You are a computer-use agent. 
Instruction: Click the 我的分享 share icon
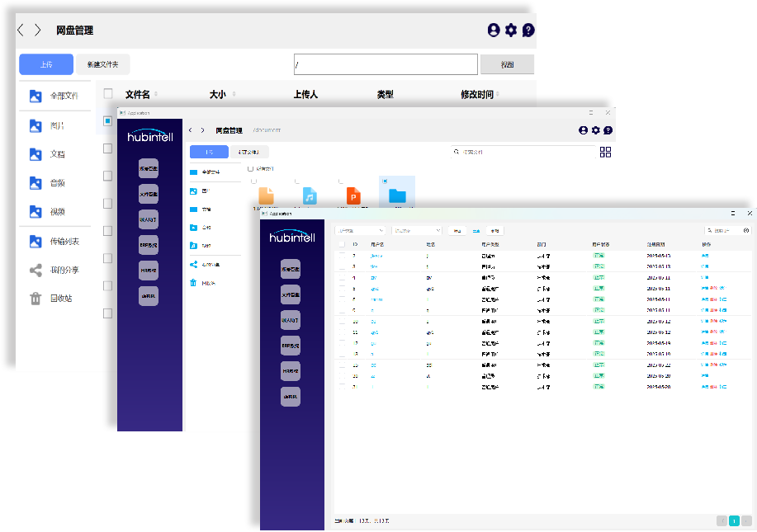35,271
